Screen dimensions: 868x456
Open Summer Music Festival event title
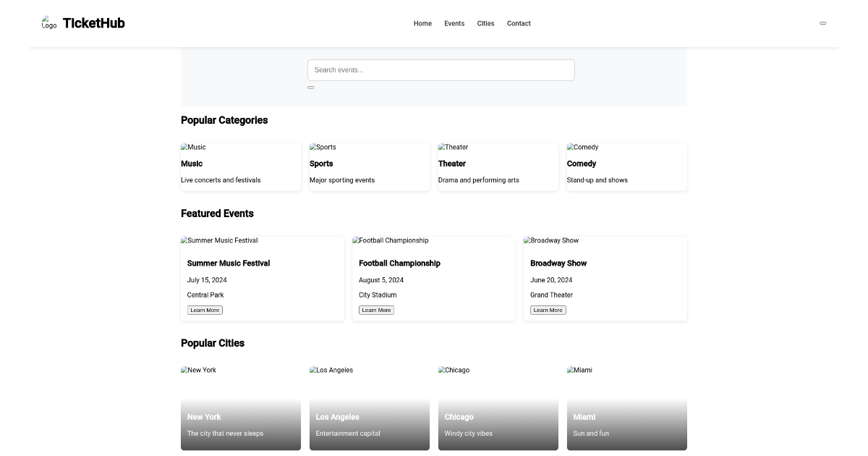(x=229, y=263)
